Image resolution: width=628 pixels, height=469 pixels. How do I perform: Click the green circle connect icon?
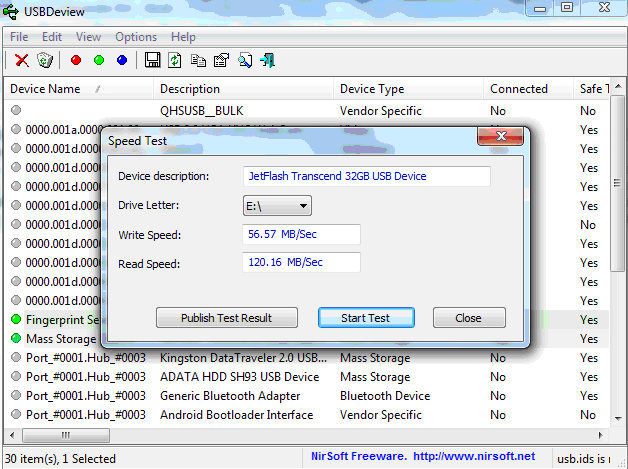(99, 60)
